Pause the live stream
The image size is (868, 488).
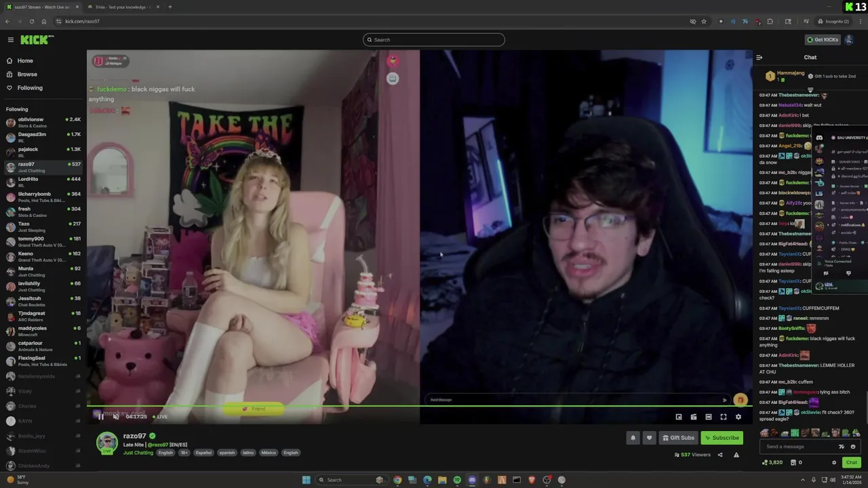pyautogui.click(x=101, y=417)
